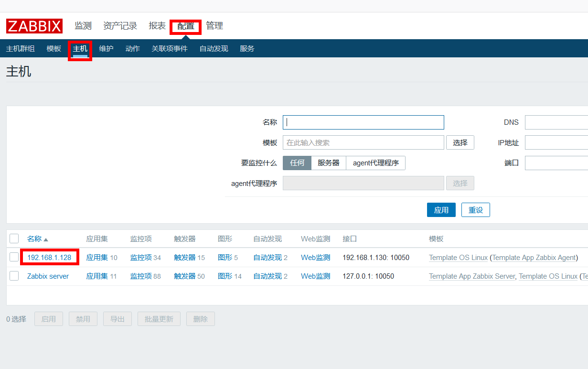Viewport: 588px width, 369px height.
Task: Open 触发器 50 for Zabbix server
Action: pos(185,276)
